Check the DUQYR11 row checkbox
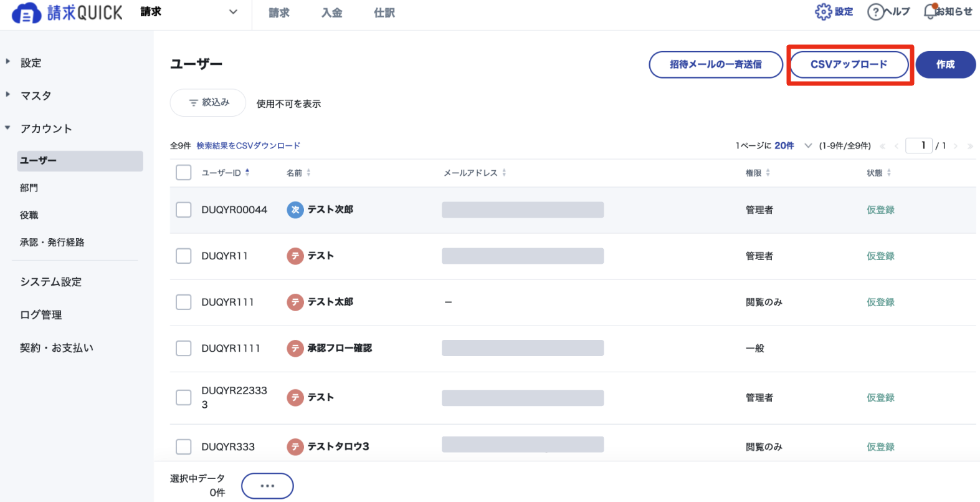The width and height of the screenshot is (980, 502). pos(184,256)
